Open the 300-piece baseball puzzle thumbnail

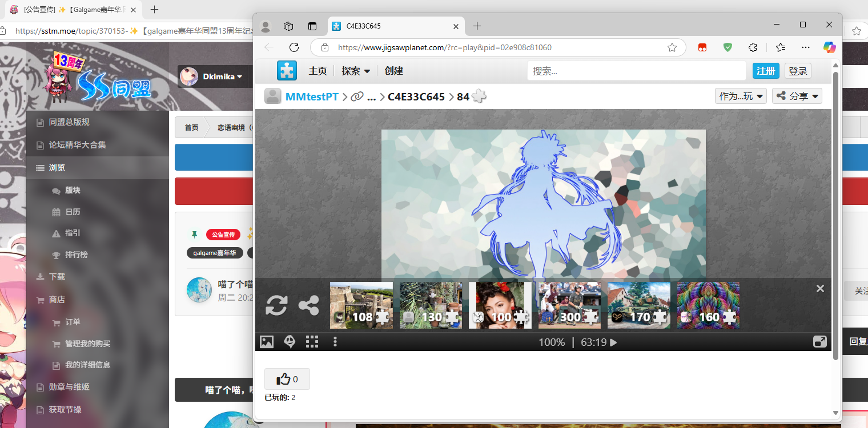(x=569, y=305)
